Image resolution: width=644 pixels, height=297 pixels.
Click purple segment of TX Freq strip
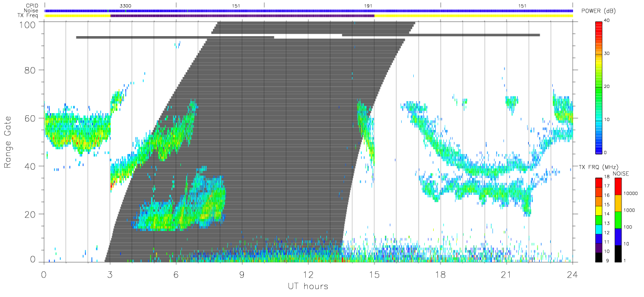(x=242, y=16)
